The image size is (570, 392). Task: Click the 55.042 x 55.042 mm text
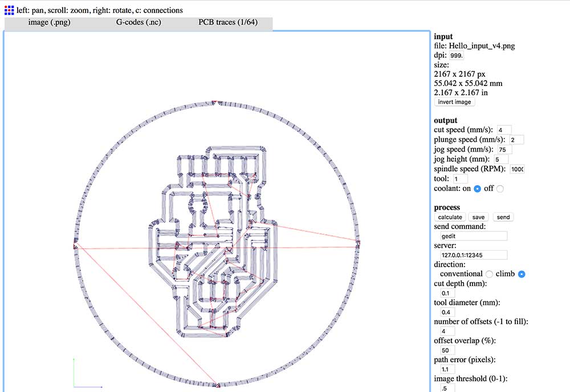(x=468, y=84)
